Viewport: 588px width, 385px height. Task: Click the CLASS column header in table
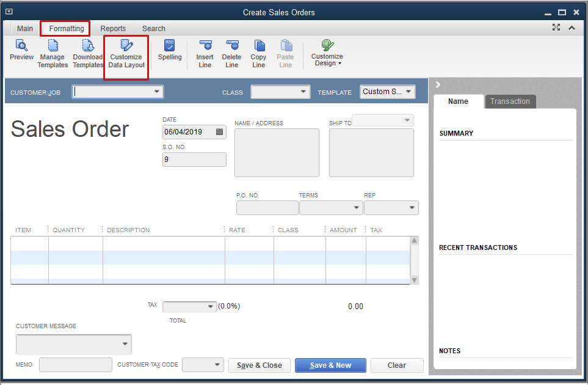click(288, 230)
